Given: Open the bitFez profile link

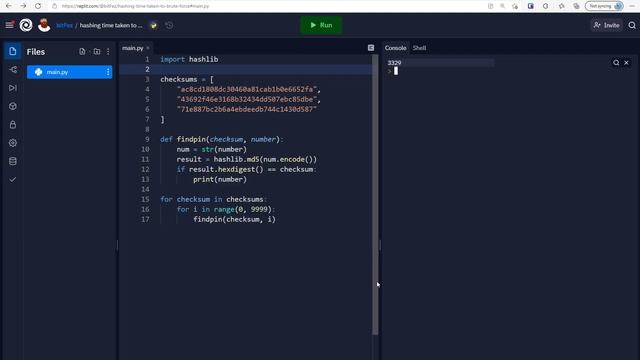Looking at the screenshot, I should point(64,25).
